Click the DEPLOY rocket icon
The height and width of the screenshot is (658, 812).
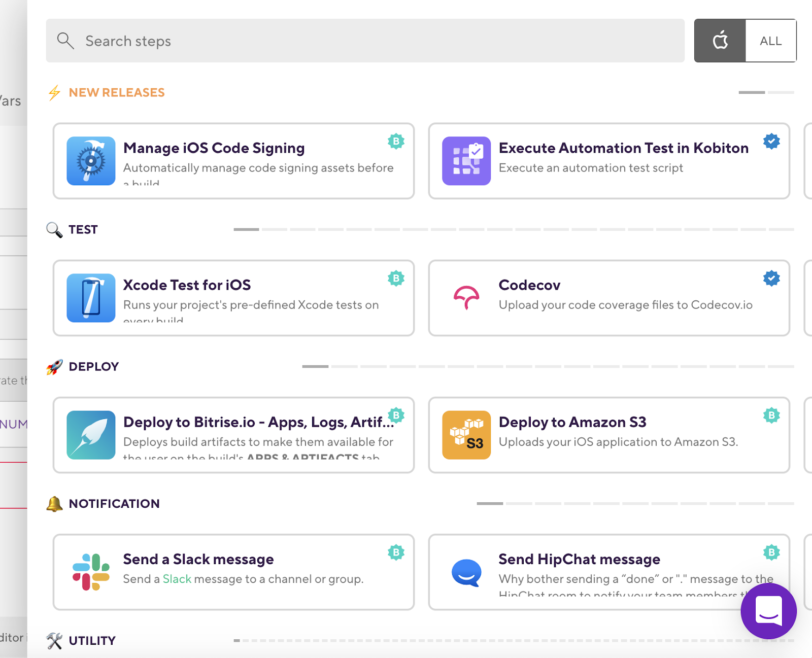pyautogui.click(x=54, y=367)
